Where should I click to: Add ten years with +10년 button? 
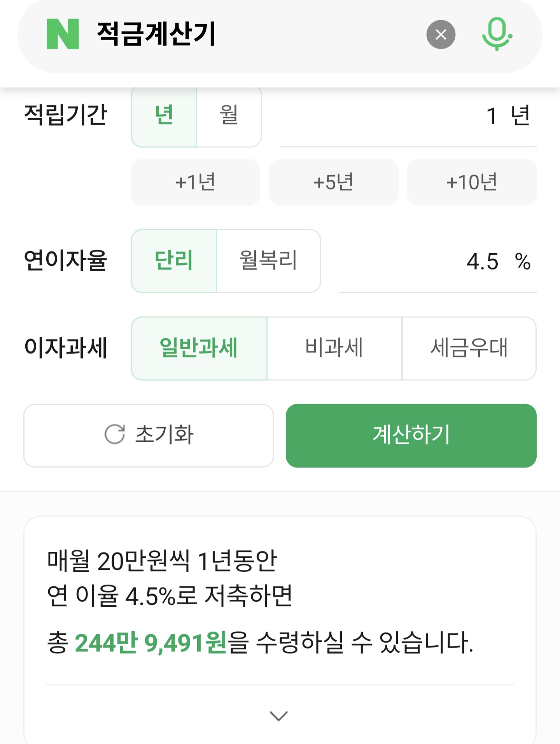click(472, 182)
